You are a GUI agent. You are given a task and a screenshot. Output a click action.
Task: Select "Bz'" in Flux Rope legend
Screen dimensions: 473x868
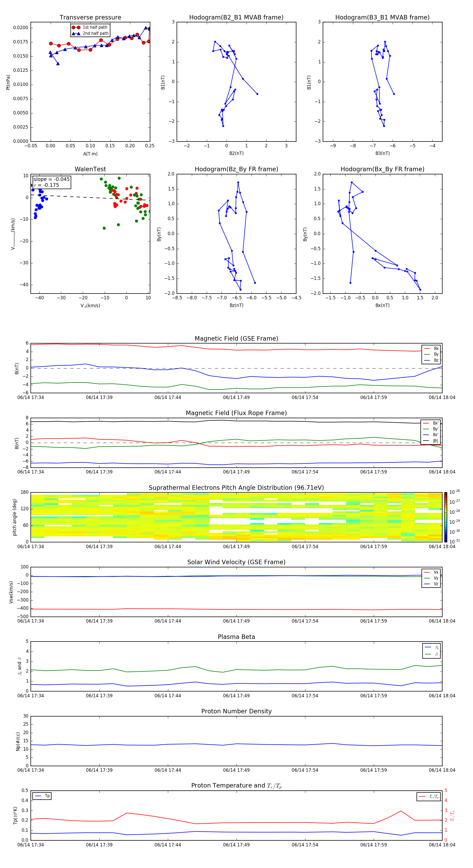(431, 435)
